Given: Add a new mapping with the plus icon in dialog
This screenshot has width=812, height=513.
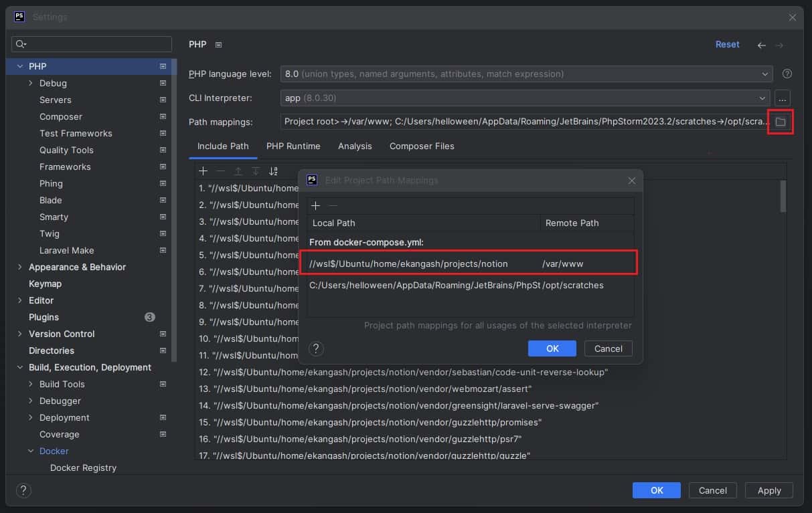Looking at the screenshot, I should 316,206.
